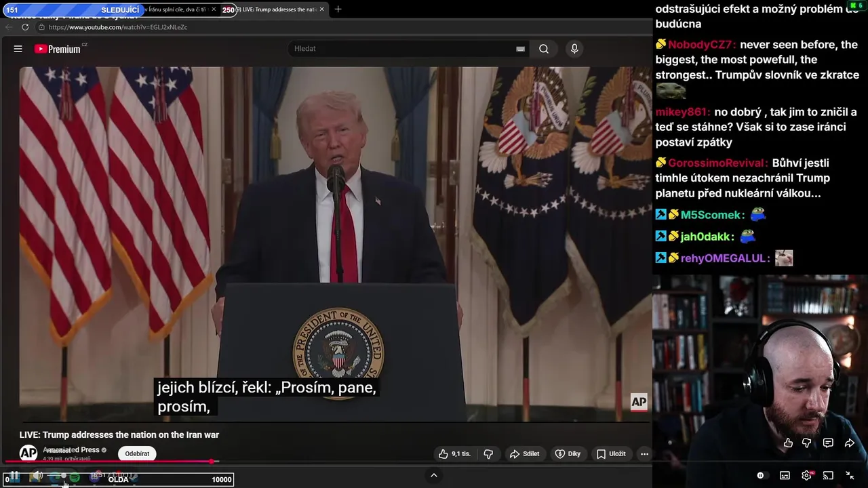Click the streamer webcam overlay
This screenshot has height=488, width=868.
click(760, 381)
